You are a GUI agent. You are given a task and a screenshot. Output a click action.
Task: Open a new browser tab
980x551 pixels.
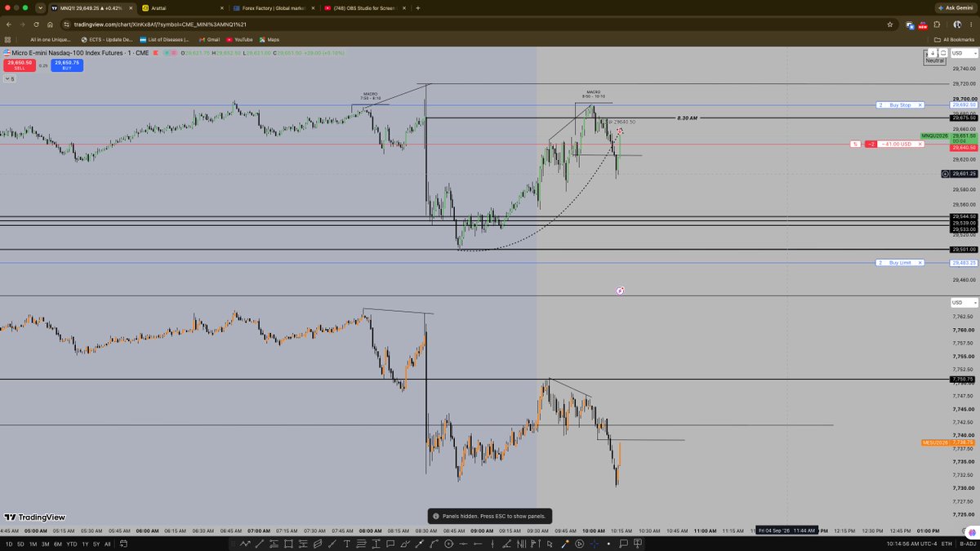coord(418,8)
